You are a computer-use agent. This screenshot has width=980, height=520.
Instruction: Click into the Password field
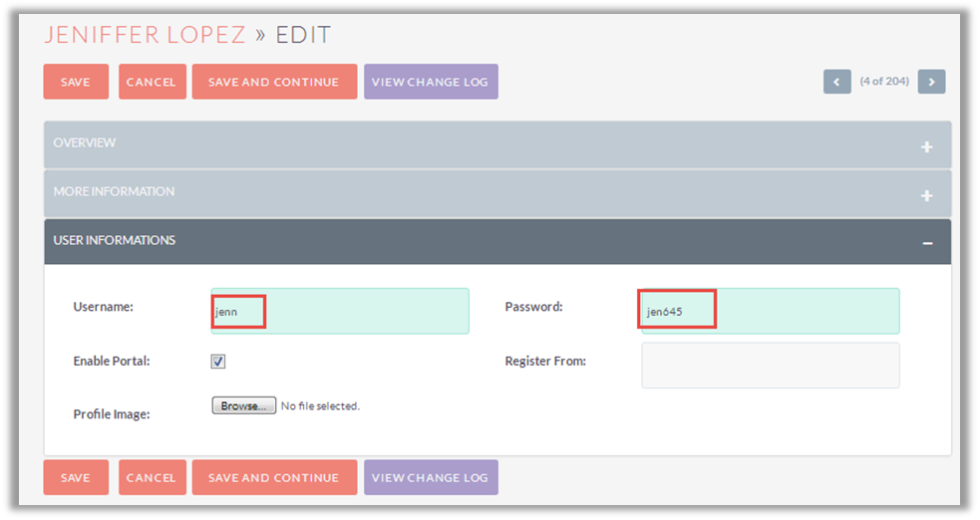(x=769, y=312)
